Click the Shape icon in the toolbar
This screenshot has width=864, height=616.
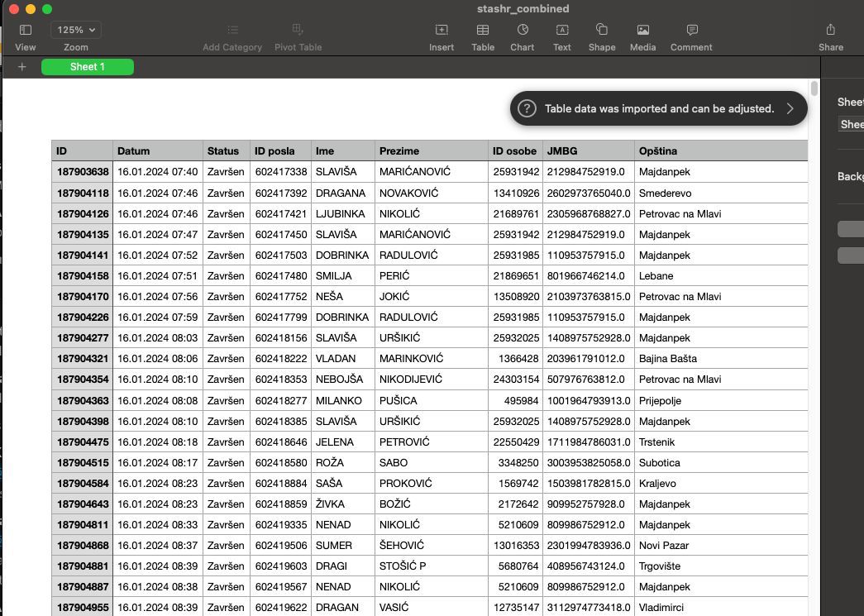pos(602,34)
